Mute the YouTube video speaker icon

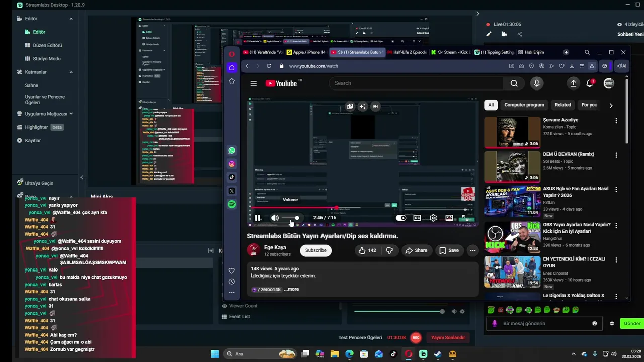click(x=275, y=218)
